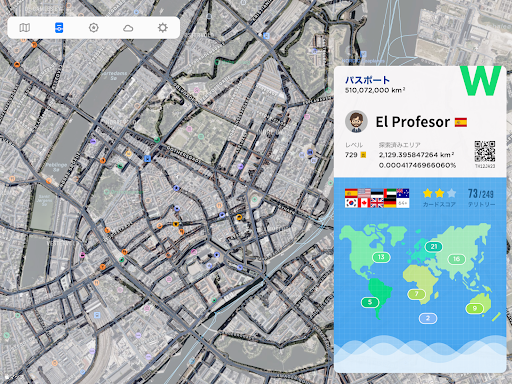Select the Oceania badge 9
This screenshot has height=384, width=512.
475,308
